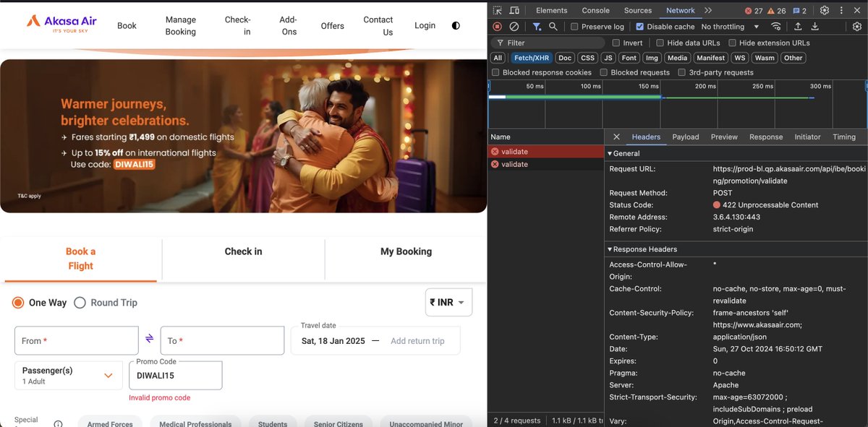The width and height of the screenshot is (868, 427).
Task: Filter requests by WS type
Action: coord(739,58)
